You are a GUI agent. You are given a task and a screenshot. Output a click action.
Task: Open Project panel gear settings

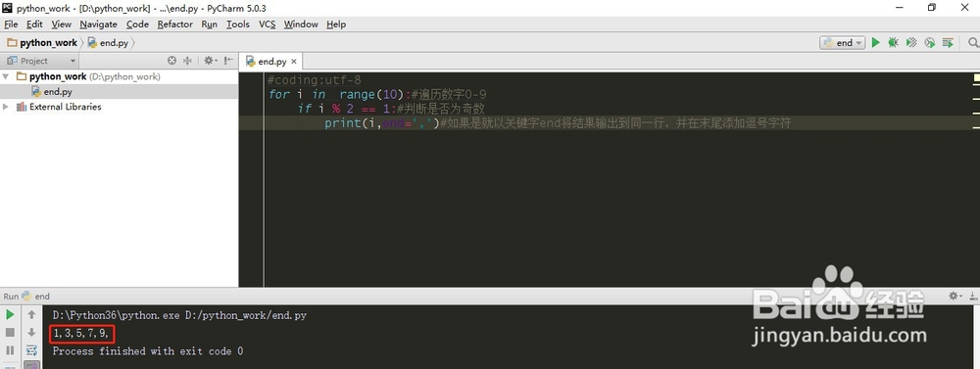[x=210, y=61]
